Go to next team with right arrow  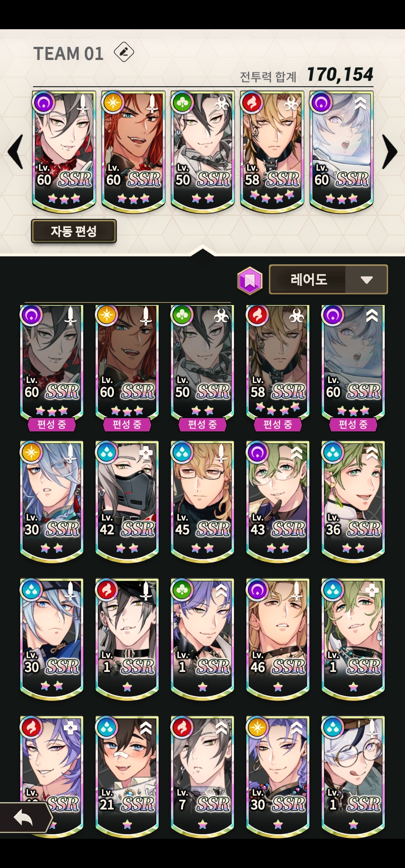tap(390, 152)
